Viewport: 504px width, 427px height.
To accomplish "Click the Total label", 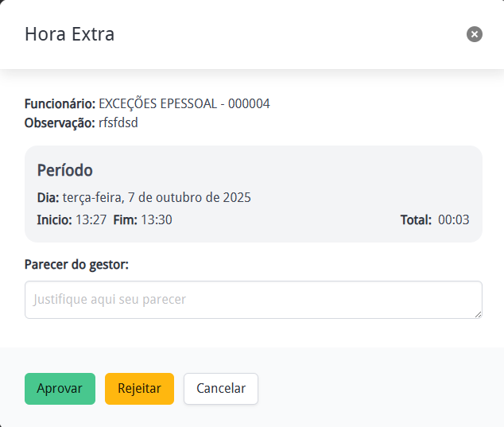I will (417, 219).
